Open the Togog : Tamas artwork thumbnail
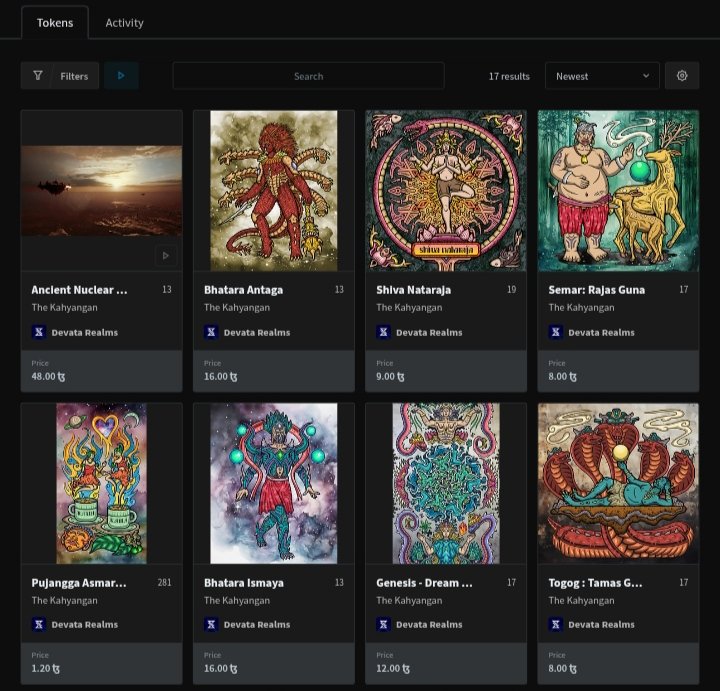The width and height of the screenshot is (720, 691). (x=619, y=483)
